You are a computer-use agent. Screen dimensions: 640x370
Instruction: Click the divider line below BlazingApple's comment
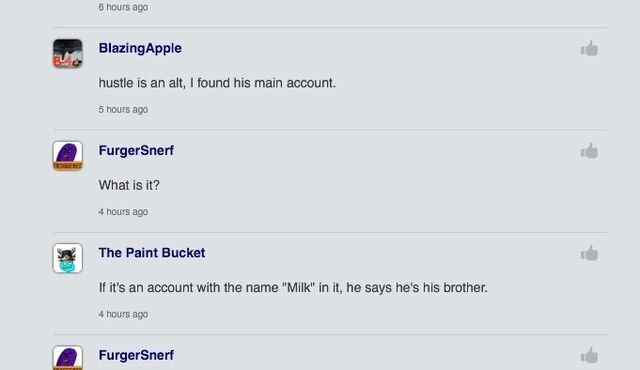click(x=330, y=130)
